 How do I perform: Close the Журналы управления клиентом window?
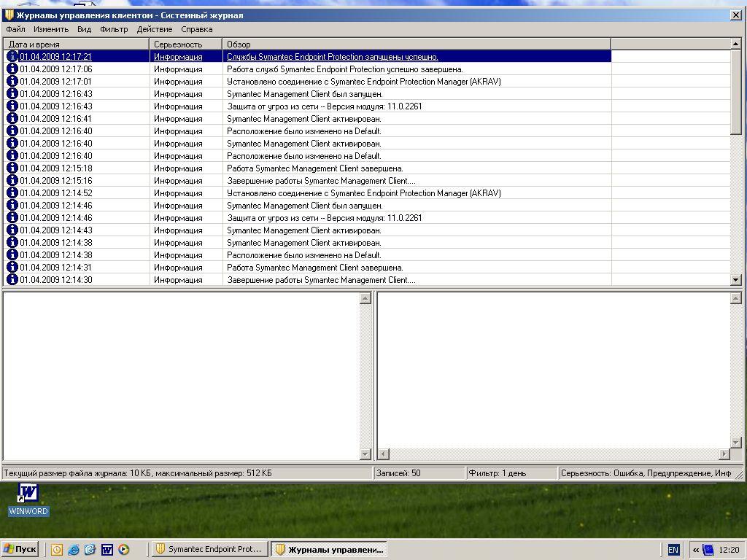click(735, 15)
